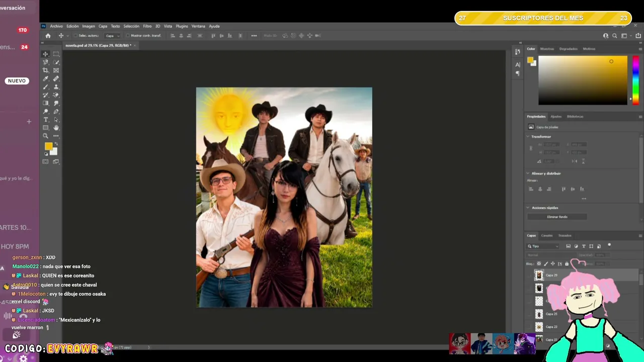
Task: Click the color picker gradient field
Action: click(x=583, y=80)
